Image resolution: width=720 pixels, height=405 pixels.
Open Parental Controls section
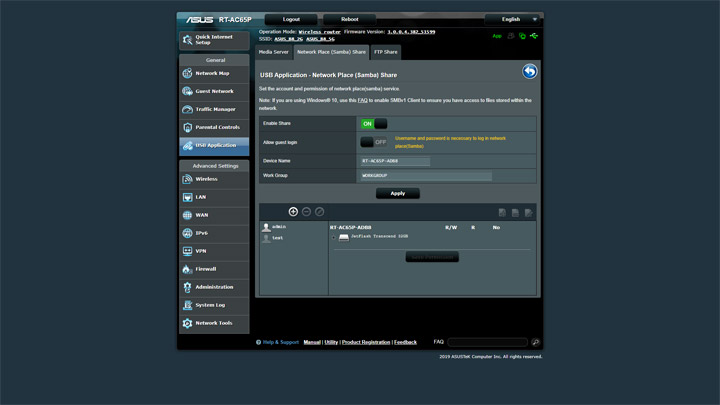(214, 127)
